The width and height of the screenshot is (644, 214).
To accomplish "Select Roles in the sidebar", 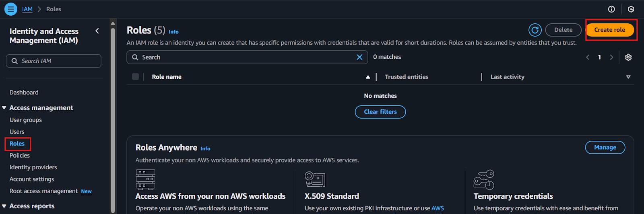I will tap(17, 144).
